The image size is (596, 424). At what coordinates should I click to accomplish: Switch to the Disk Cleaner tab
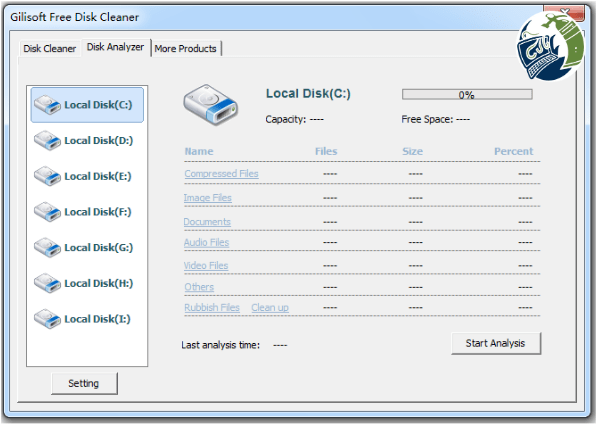tap(49, 49)
